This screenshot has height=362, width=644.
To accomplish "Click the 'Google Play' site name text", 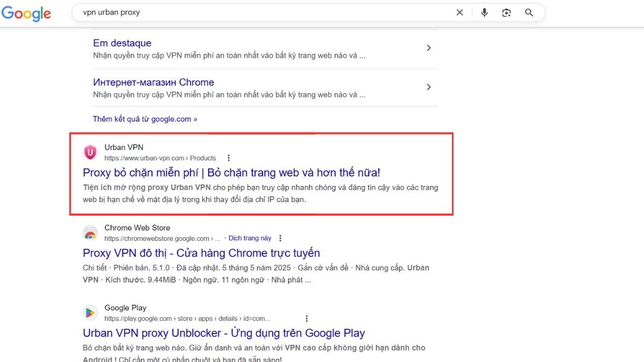I will click(x=126, y=308).
